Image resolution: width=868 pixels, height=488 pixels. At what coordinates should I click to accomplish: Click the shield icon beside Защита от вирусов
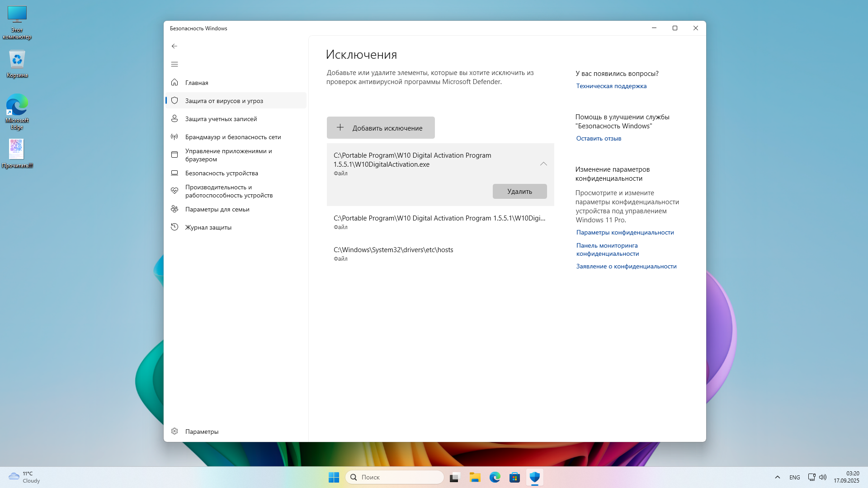(x=175, y=100)
